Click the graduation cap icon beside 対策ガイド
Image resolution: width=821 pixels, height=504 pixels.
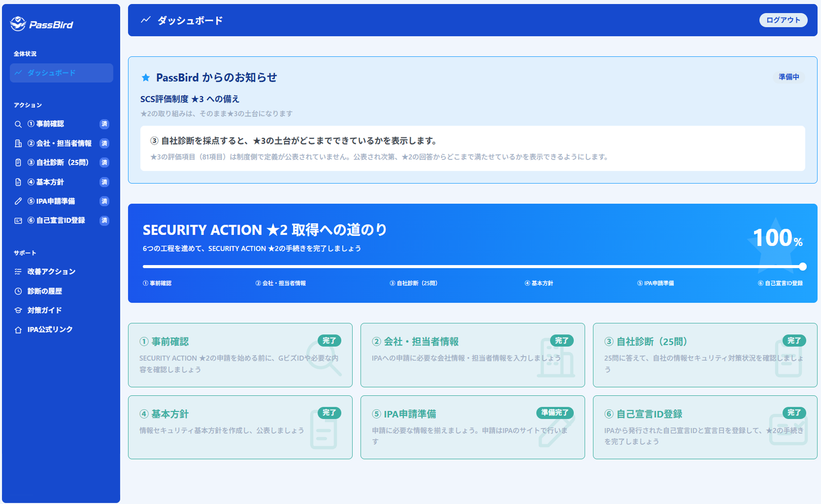click(18, 310)
